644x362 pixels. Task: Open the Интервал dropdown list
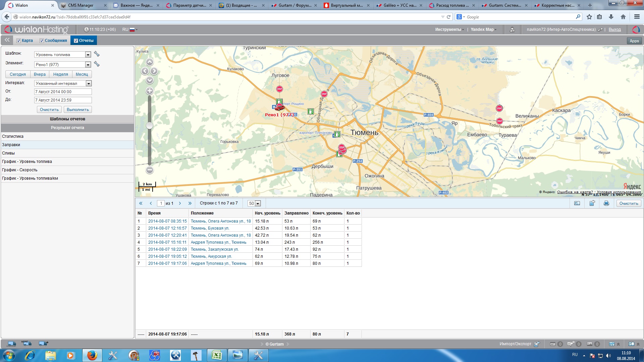click(x=89, y=83)
